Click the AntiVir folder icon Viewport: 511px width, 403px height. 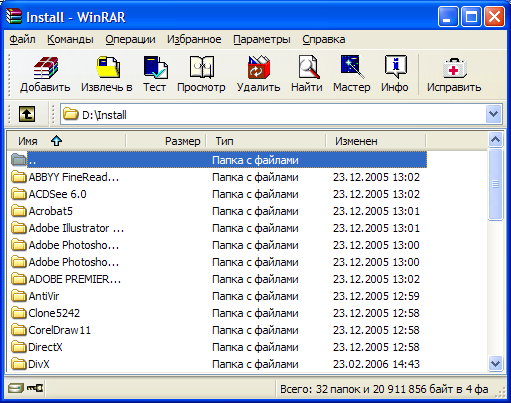tap(19, 296)
